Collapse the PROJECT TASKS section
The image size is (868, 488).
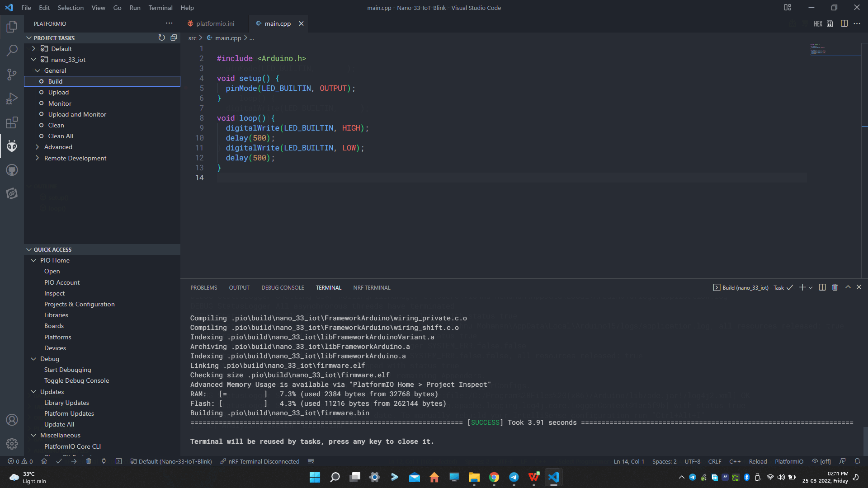[29, 38]
